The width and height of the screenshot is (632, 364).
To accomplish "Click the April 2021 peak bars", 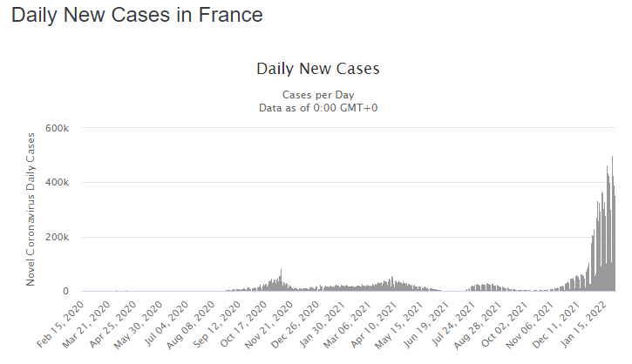I will point(391,284).
